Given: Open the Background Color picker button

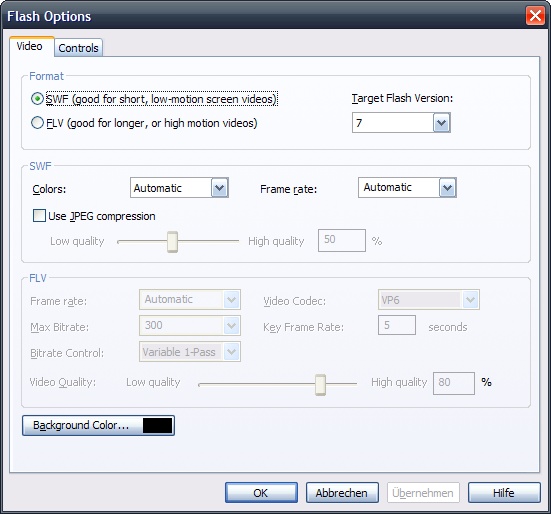Looking at the screenshot, I should click(98, 425).
